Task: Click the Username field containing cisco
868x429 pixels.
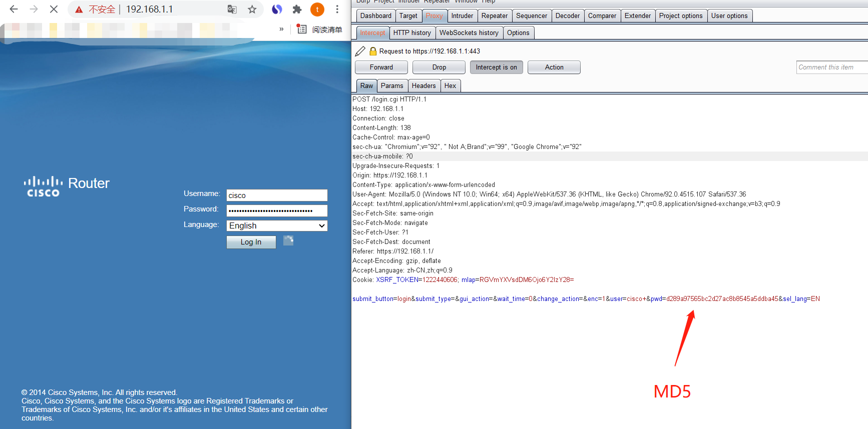Action: coord(277,195)
